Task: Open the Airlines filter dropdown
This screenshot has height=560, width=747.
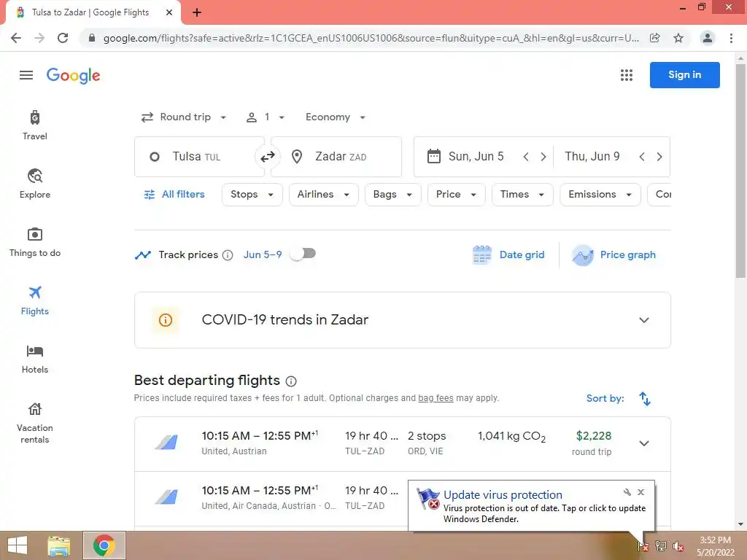Action: (323, 194)
